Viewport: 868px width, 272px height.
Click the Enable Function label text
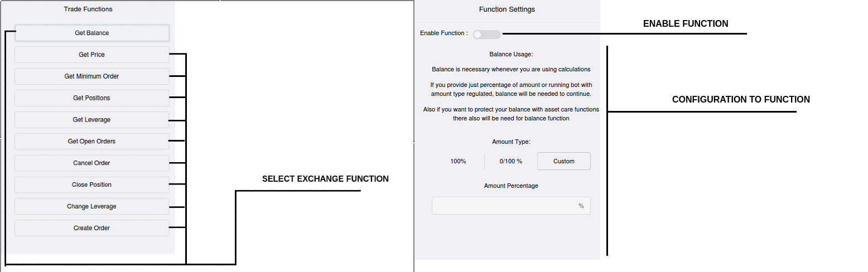coord(443,33)
